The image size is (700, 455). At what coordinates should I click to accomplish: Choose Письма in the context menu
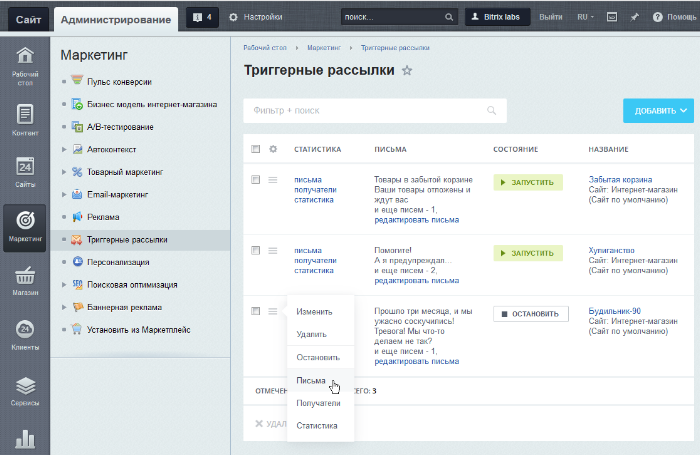tap(311, 380)
